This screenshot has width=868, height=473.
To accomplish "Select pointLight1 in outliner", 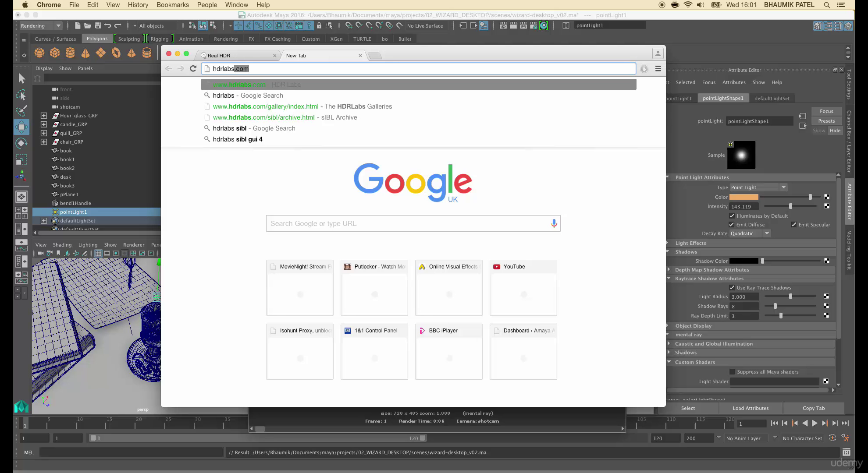I will [x=73, y=212].
